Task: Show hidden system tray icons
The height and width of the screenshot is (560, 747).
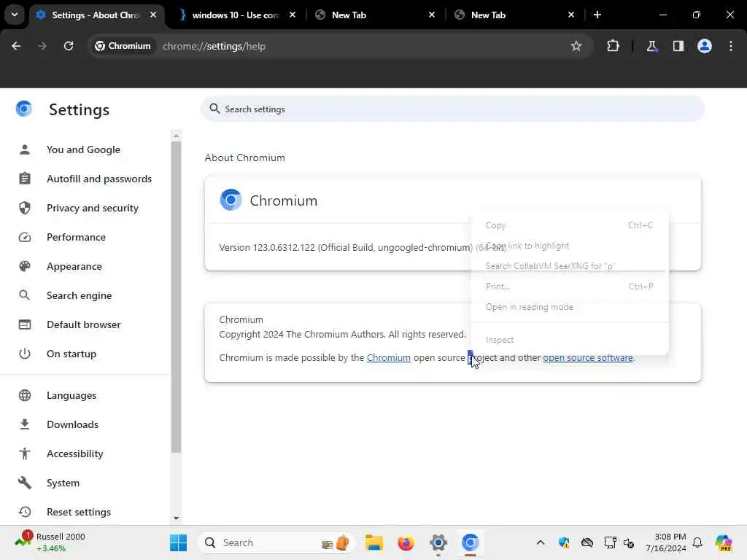Action: (541, 542)
